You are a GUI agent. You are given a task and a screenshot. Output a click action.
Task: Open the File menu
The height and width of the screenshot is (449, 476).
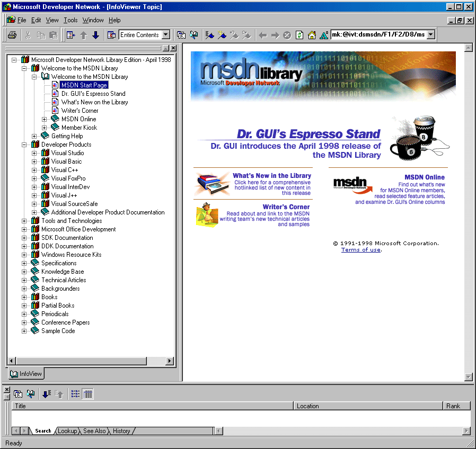[22, 20]
